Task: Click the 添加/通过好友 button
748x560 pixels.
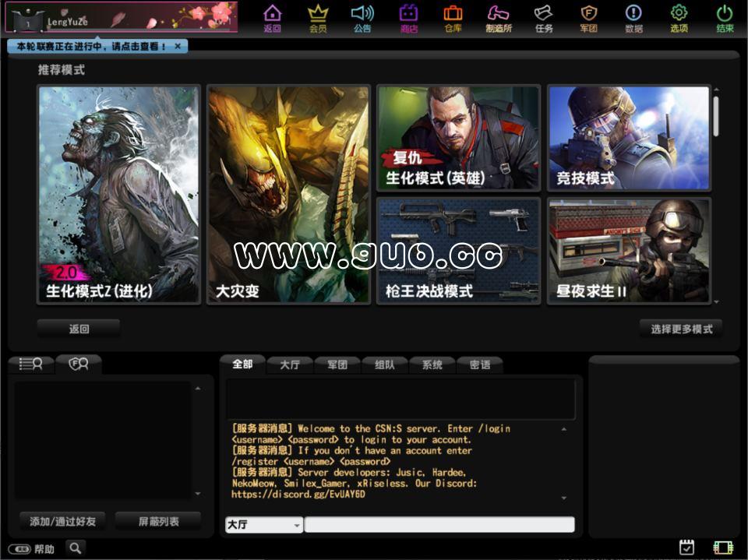Action: coord(62,521)
